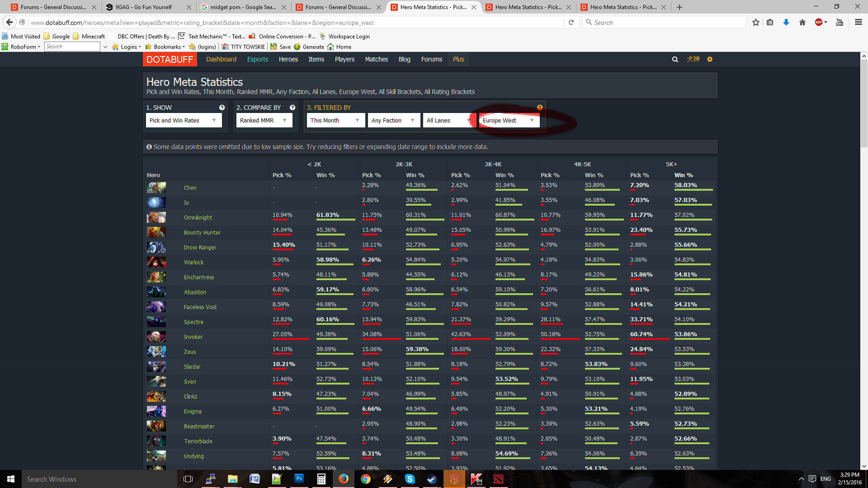Viewport: 868px width, 488px height.
Task: Open Calculator from the taskbar
Action: pos(321,479)
